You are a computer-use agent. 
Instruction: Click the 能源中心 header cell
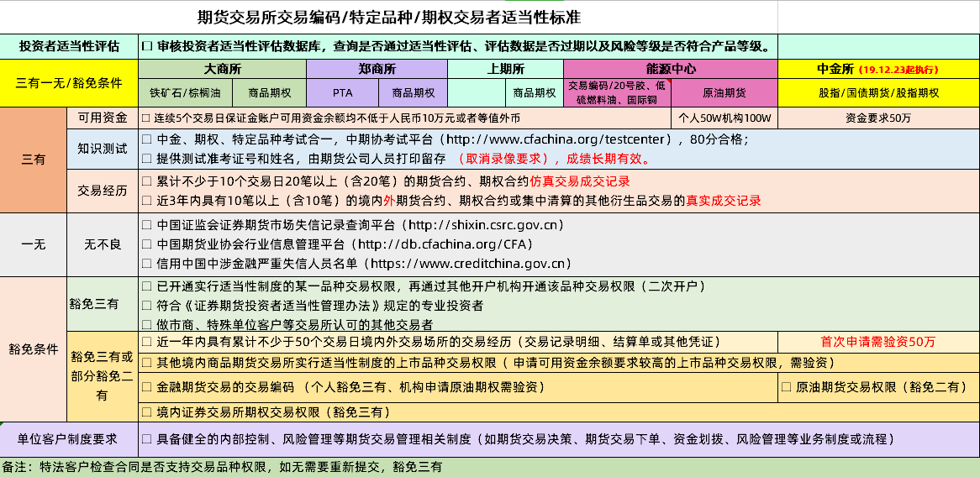coord(671,69)
